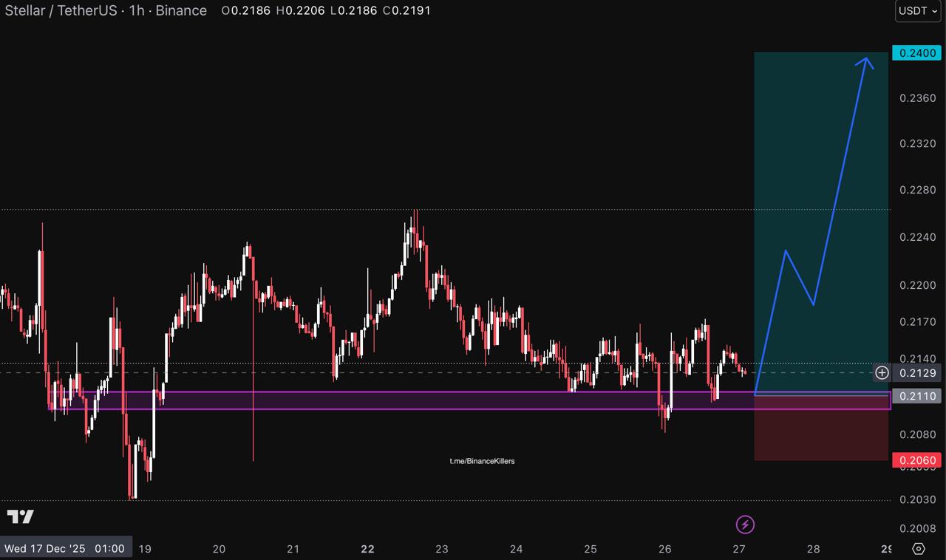The image size is (946, 560).
Task: Select the red 0.2060 stop price label
Action: point(916,460)
